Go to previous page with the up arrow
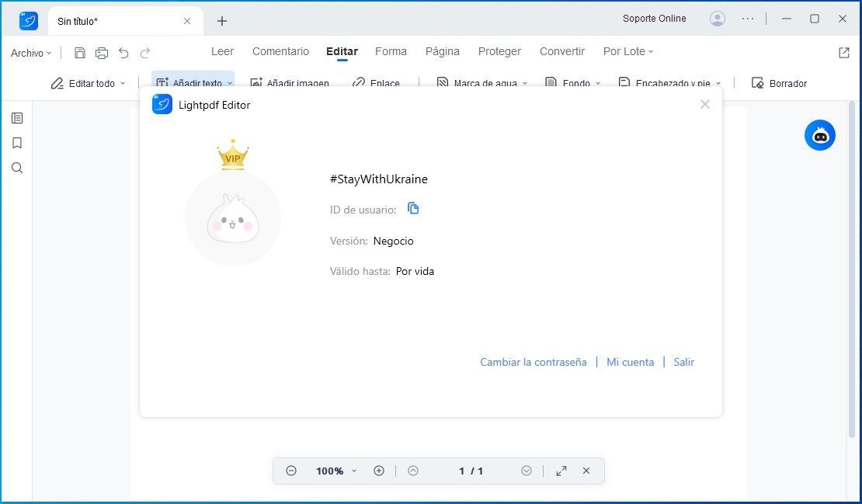Viewport: 862px width, 504px height. (x=413, y=471)
